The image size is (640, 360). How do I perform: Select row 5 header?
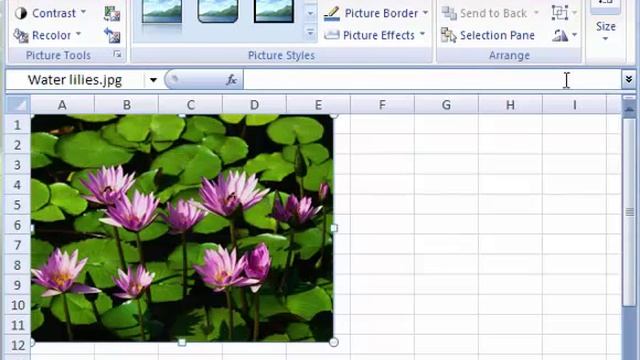[x=18, y=204]
